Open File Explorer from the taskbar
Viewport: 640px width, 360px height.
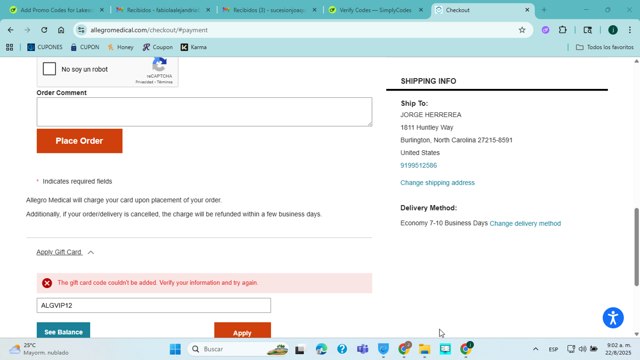click(424, 349)
